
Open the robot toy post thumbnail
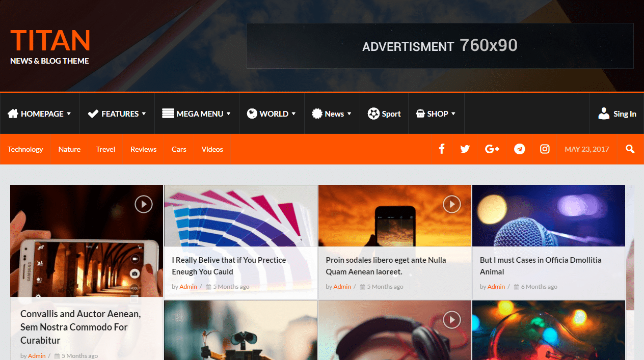[240, 330]
